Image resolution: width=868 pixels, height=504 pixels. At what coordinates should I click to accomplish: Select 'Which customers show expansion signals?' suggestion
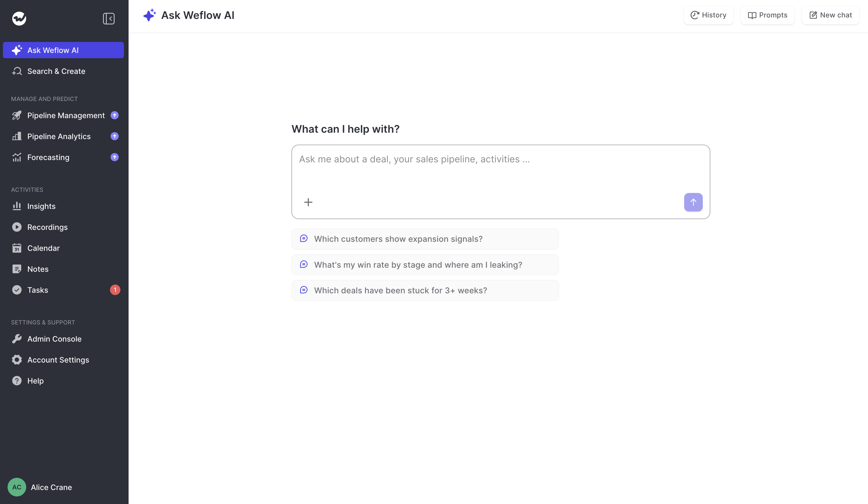(x=425, y=239)
